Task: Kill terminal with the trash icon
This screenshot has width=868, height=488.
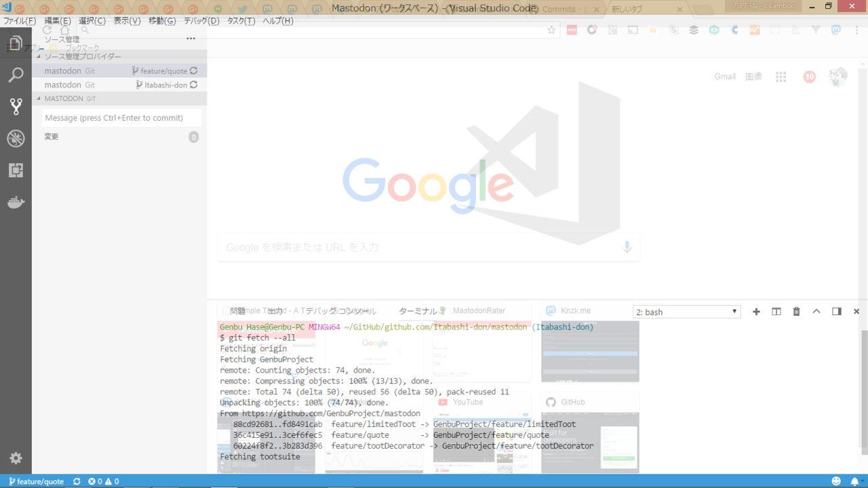Action: [796, 312]
